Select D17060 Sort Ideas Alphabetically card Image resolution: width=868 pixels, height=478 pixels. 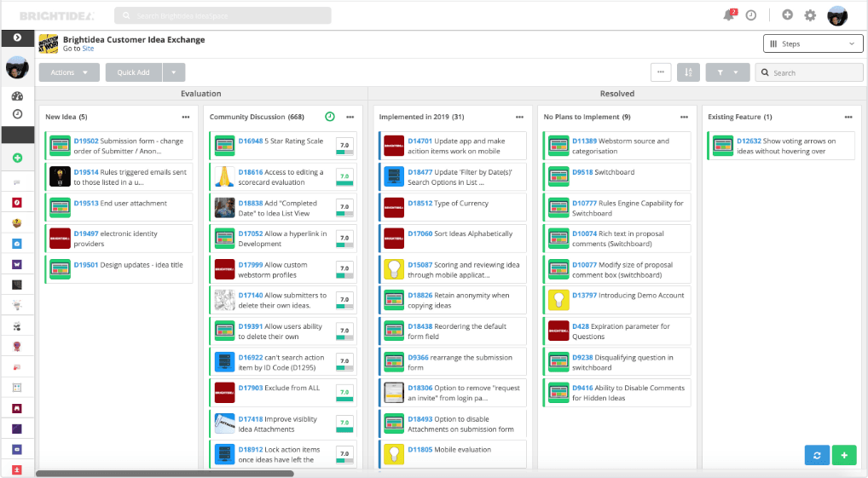(x=453, y=239)
